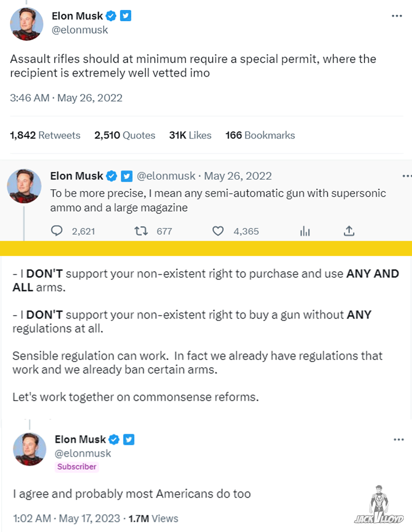Image resolution: width=412 pixels, height=532 pixels.
Task: Click the Twitter bird badge on top tweet
Action: pyautogui.click(x=126, y=16)
